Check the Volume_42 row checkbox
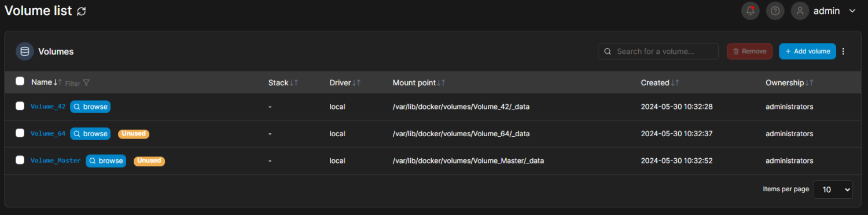This screenshot has width=868, height=215. click(20, 106)
